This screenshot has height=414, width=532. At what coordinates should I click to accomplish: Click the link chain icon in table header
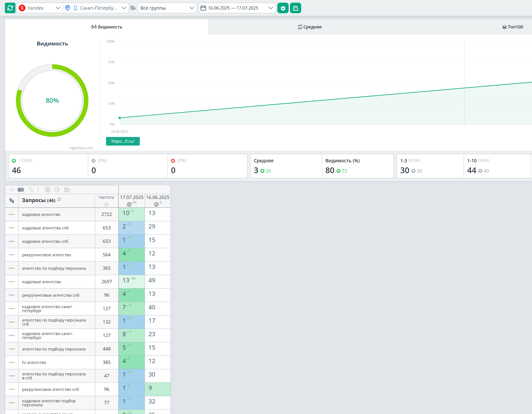coord(12,200)
